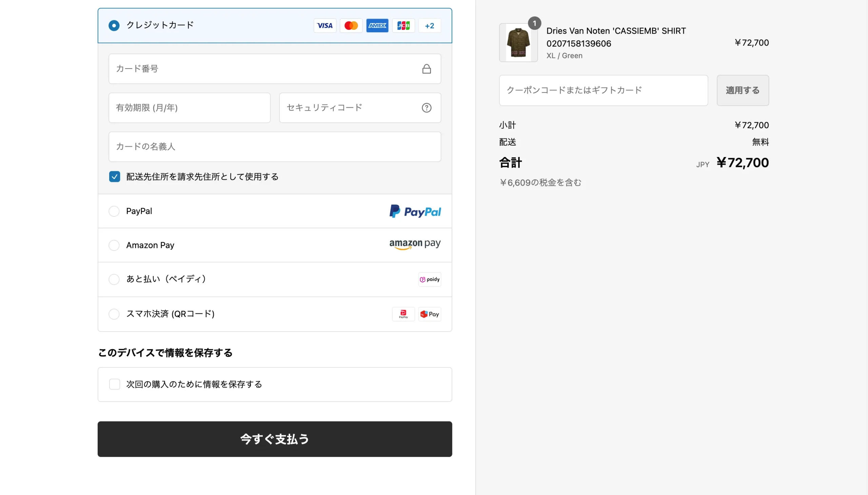Click the Mastercard logo icon
The width and height of the screenshot is (868, 495).
pos(351,25)
